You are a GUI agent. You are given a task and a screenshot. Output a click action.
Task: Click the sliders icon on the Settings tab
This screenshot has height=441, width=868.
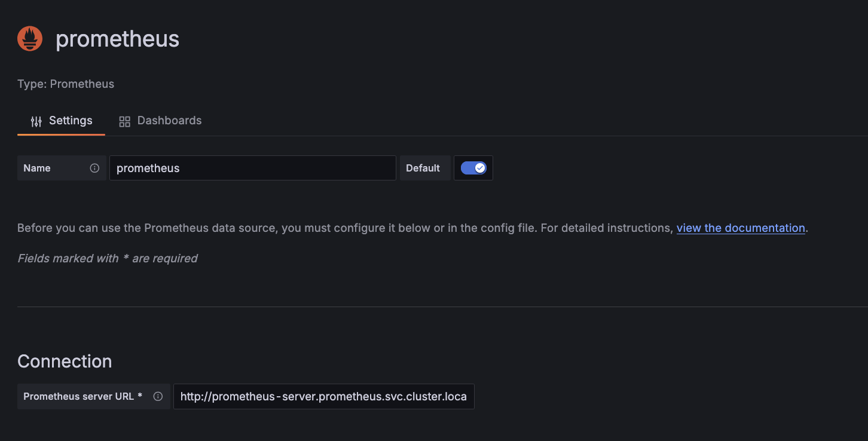(36, 120)
